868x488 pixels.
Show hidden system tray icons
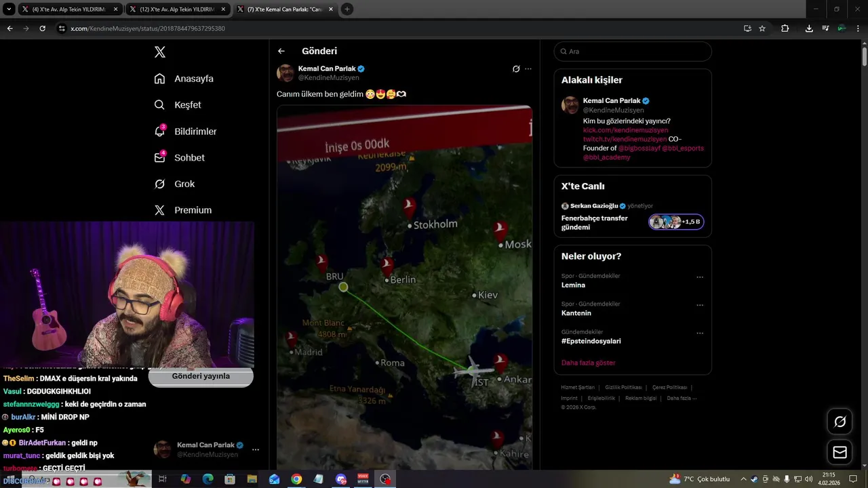[x=743, y=479]
